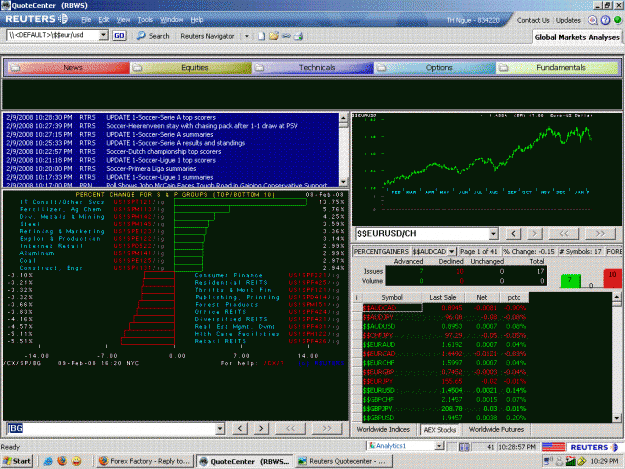Sort by the Symbol column header

(391, 297)
